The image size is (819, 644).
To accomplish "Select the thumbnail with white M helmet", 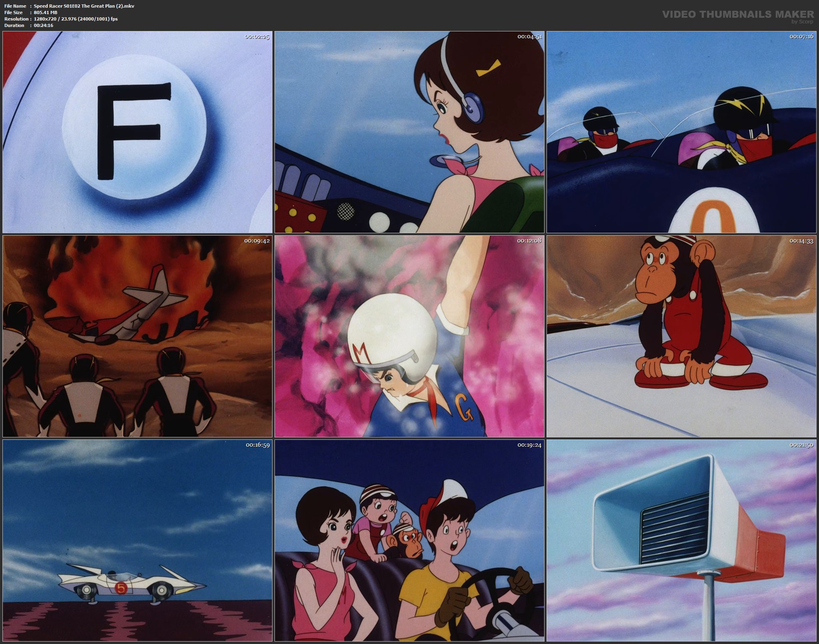I will coord(409,336).
